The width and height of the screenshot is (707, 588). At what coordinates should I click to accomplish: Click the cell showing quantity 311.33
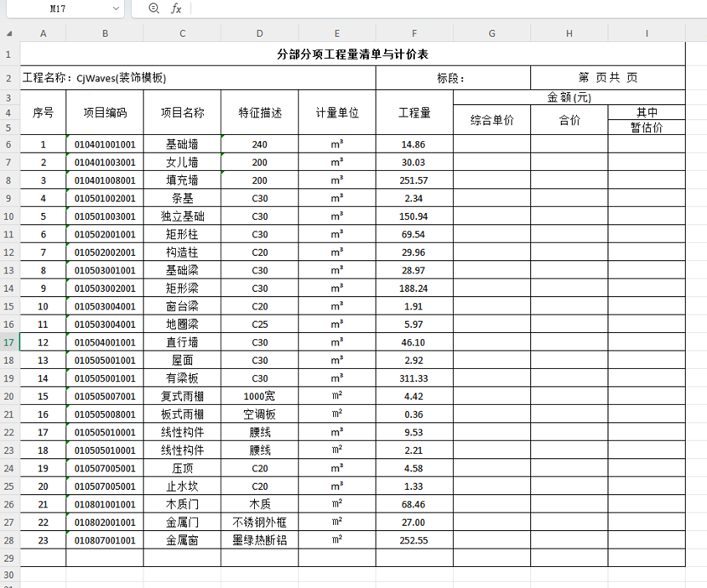point(415,377)
